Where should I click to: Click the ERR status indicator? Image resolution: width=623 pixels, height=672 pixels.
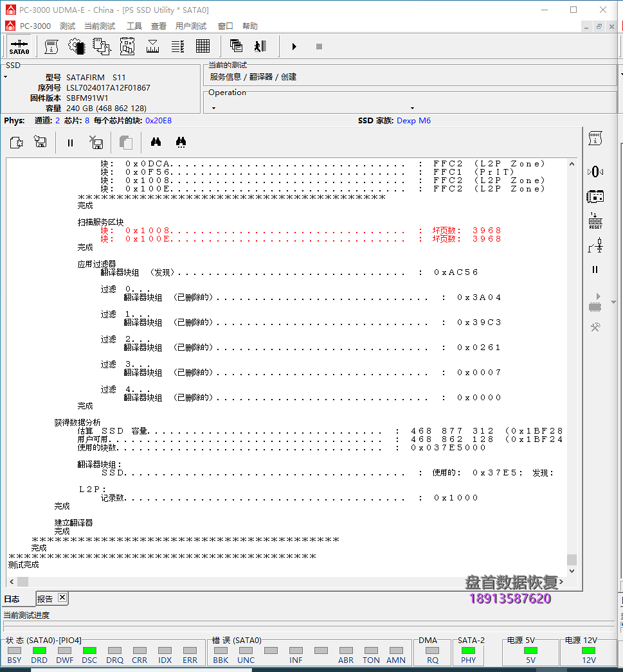coord(190,651)
